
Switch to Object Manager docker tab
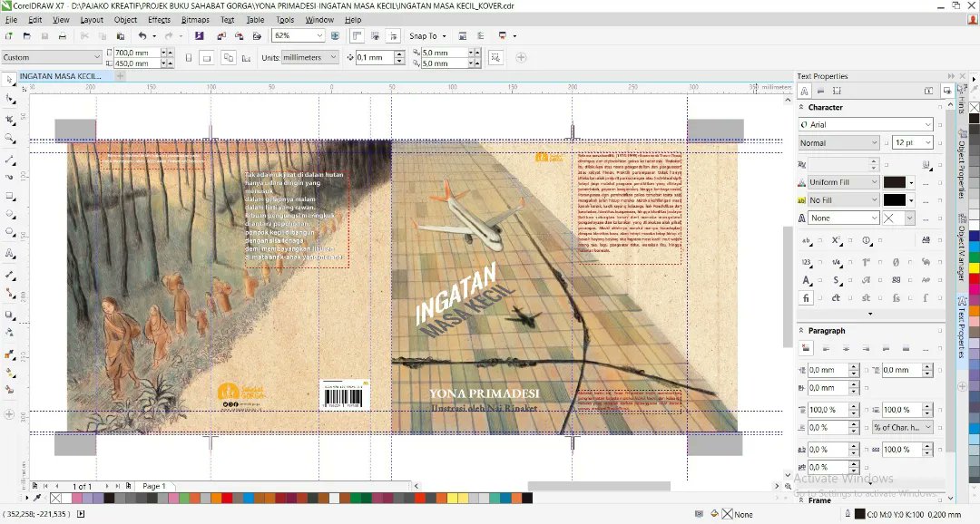pos(962,247)
